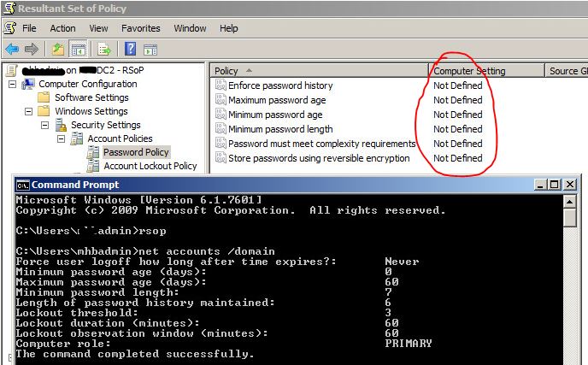The width and height of the screenshot is (588, 365).
Task: Collapse the Account Policies tree node
Action: coord(61,138)
